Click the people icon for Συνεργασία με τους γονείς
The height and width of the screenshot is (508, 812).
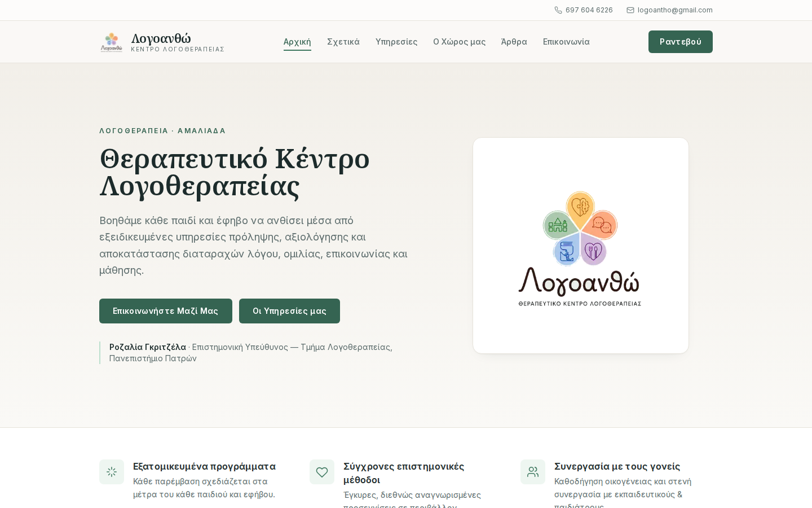coord(533,472)
